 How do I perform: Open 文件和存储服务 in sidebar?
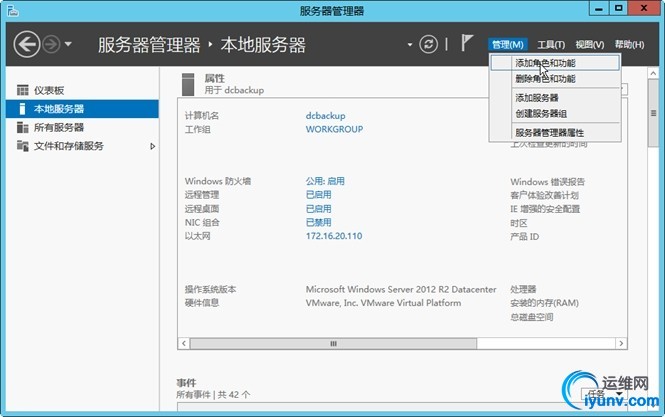(x=82, y=146)
